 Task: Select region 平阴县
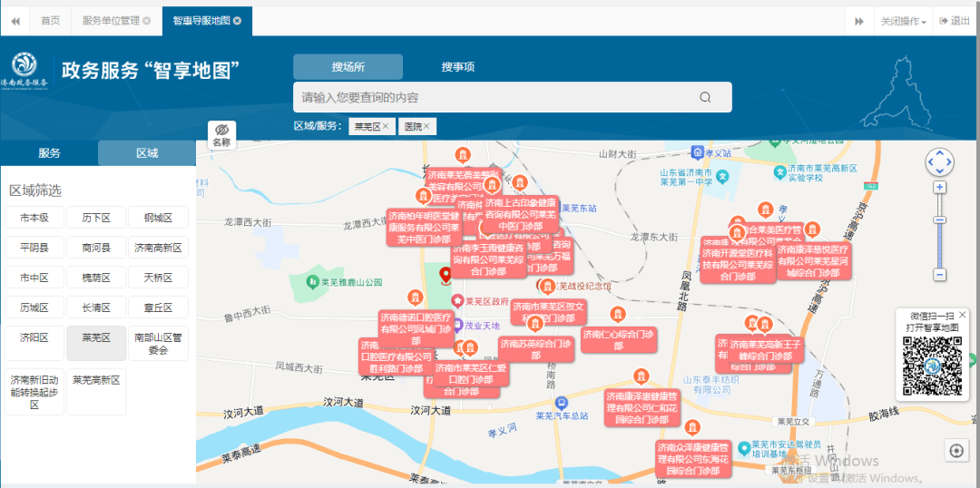[x=34, y=248]
